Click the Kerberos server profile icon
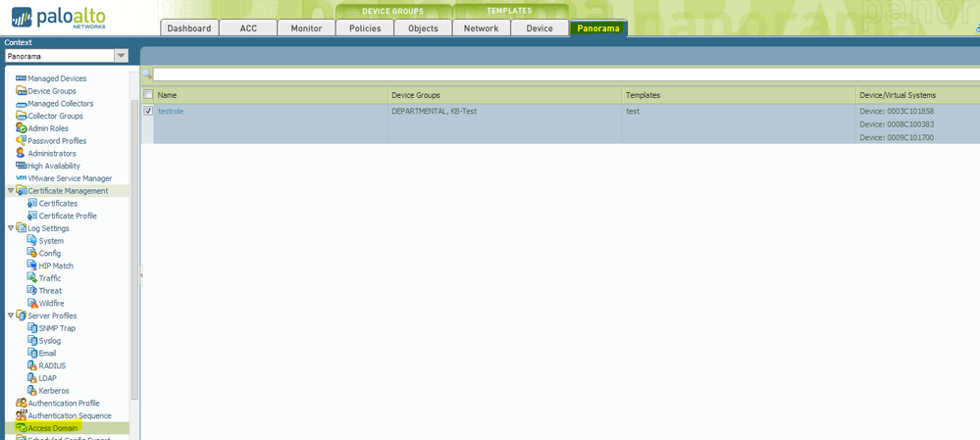Screen dimensions: 980x440 31,391
